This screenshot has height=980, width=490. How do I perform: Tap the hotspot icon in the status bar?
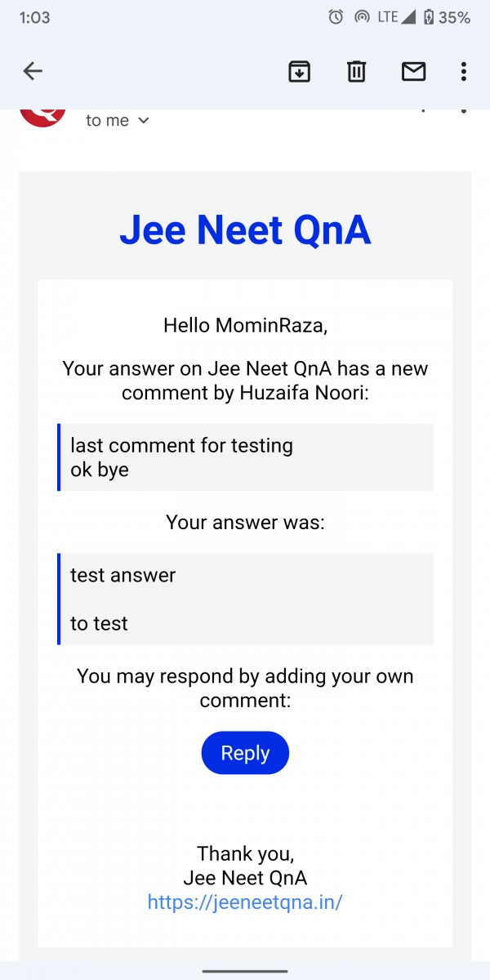coord(360,17)
